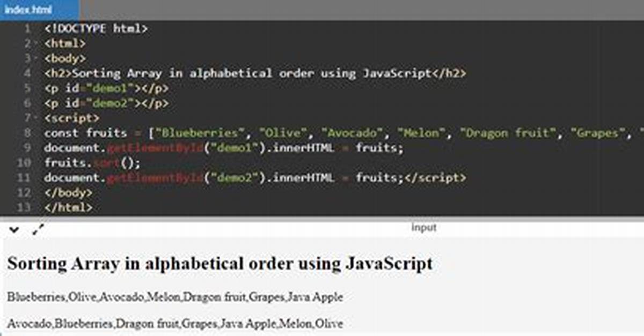Click the closing </body> tag line

point(69,193)
